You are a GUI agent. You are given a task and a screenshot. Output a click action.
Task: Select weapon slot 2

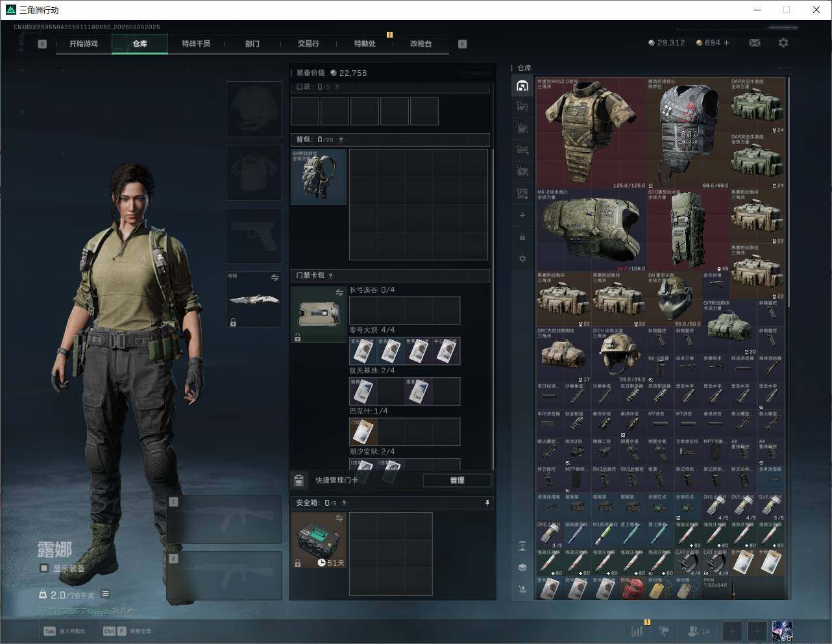point(225,576)
